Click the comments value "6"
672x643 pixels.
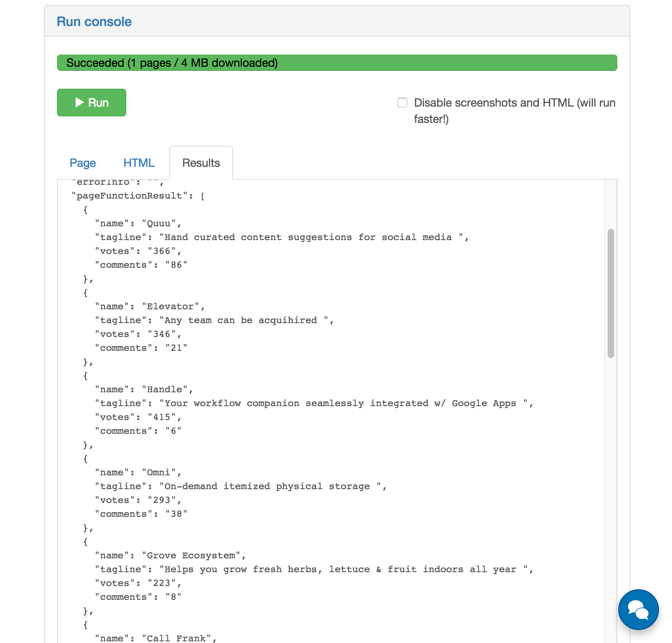click(173, 431)
